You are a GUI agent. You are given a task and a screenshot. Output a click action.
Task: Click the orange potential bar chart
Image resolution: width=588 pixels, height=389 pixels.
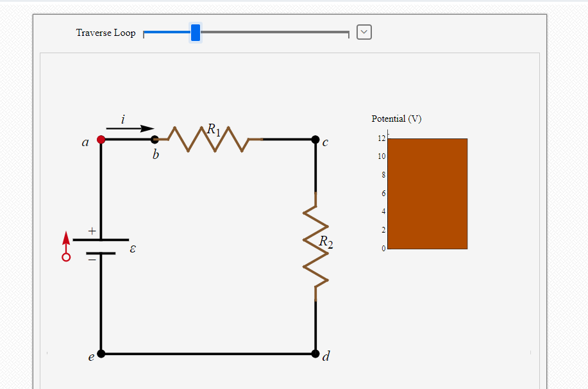pyautogui.click(x=427, y=192)
